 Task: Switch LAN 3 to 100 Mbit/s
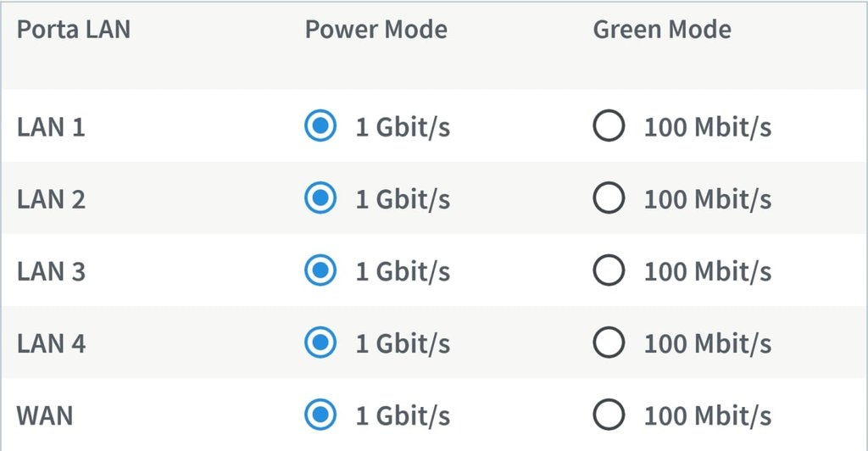pyautogui.click(x=608, y=271)
